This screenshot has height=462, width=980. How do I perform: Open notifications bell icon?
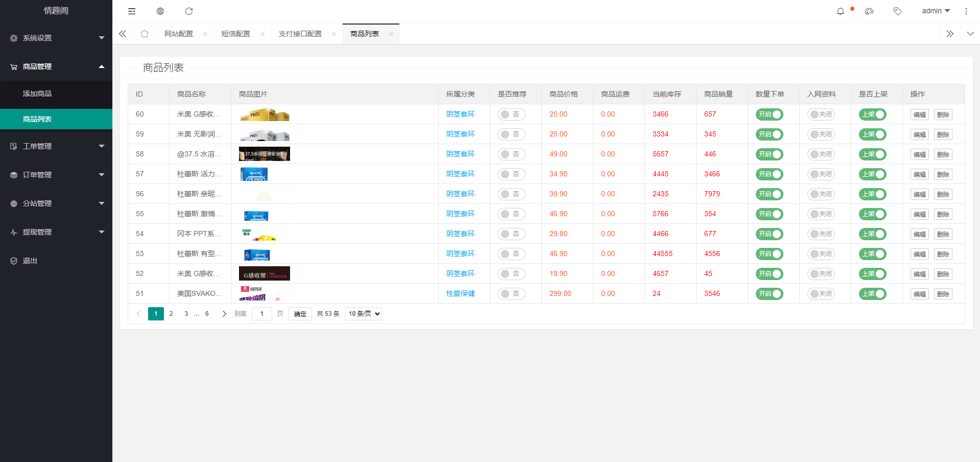pos(840,11)
